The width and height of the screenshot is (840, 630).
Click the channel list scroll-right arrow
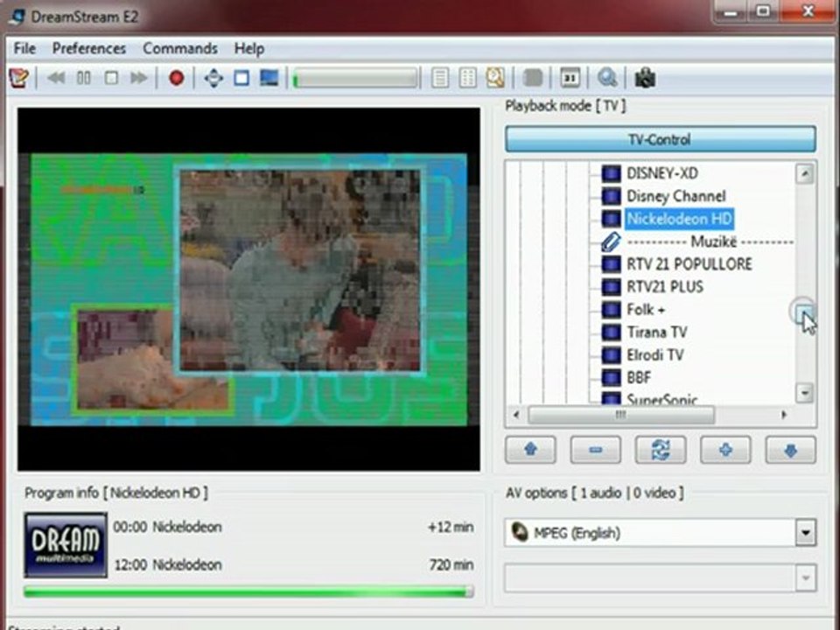tap(784, 415)
